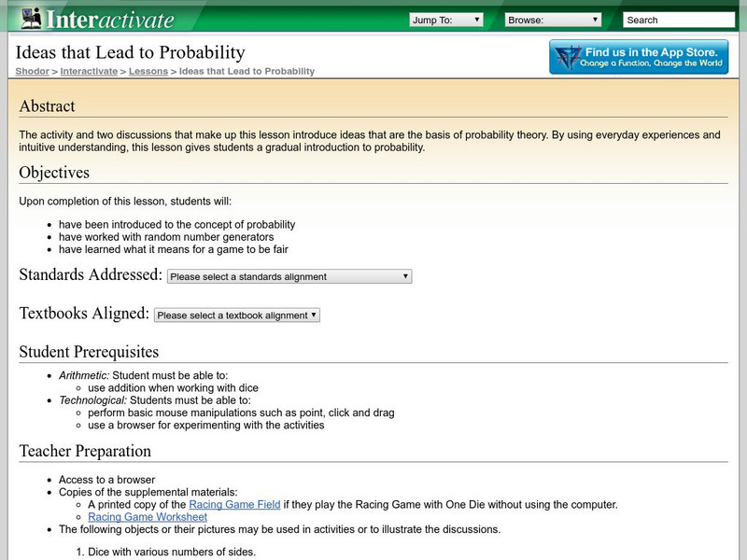Click the Search input field
The image size is (747, 560).
tap(679, 20)
